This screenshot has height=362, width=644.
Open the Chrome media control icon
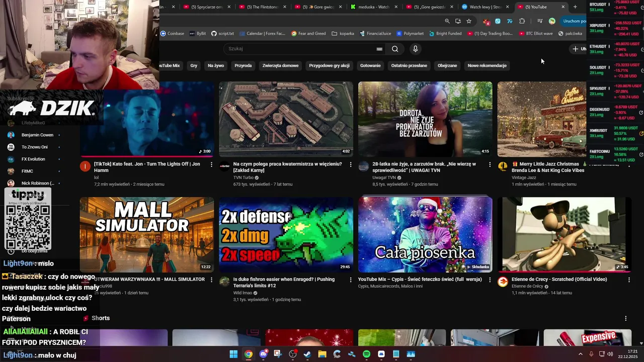coord(540,21)
